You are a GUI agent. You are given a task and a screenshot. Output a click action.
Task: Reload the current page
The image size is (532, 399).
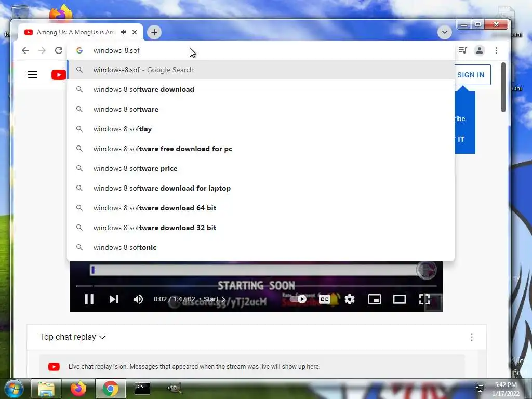click(59, 50)
